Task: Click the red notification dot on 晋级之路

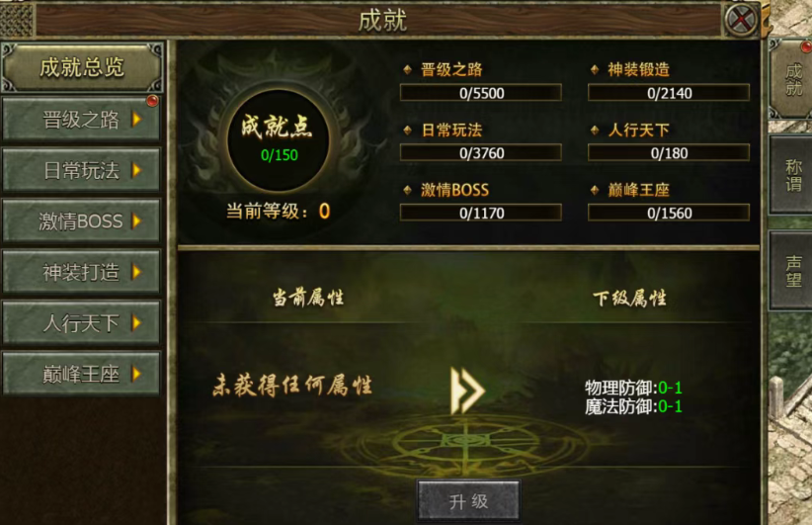Action: click(x=152, y=101)
